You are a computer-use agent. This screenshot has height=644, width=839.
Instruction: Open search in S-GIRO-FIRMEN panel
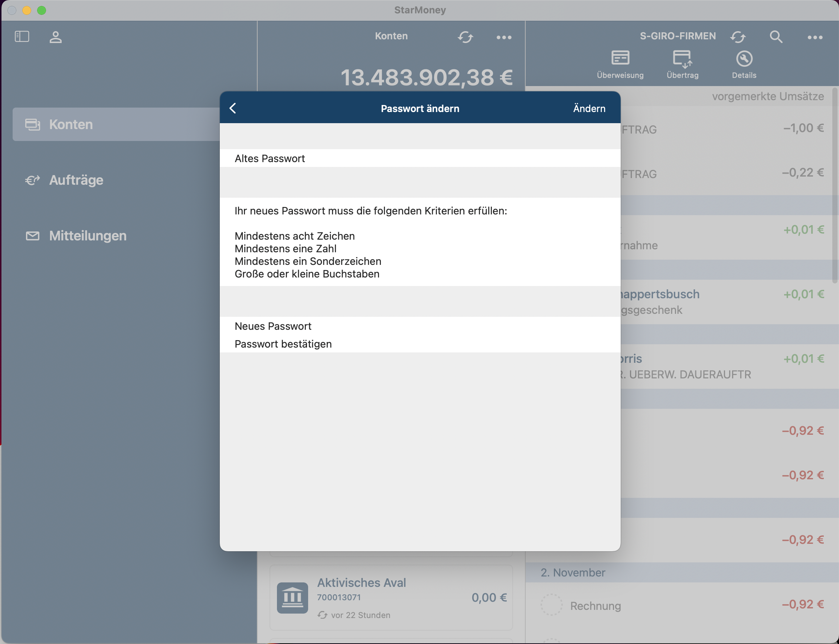pos(776,37)
